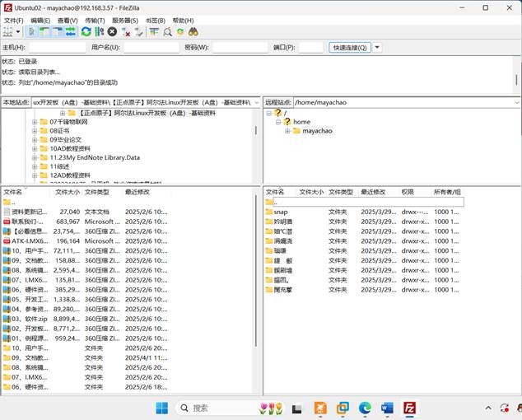Select the snap folder icon in remote list

(269, 212)
